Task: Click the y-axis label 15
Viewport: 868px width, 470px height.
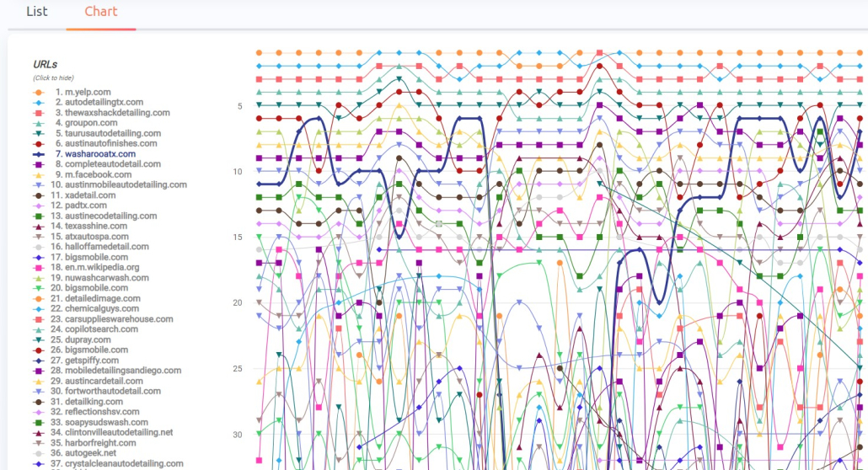Action: [238, 238]
